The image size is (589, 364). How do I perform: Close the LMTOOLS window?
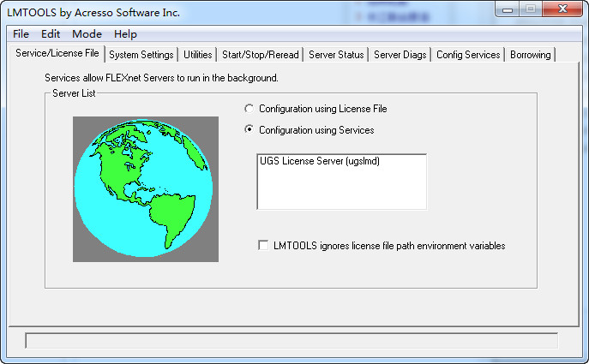click(562, 9)
